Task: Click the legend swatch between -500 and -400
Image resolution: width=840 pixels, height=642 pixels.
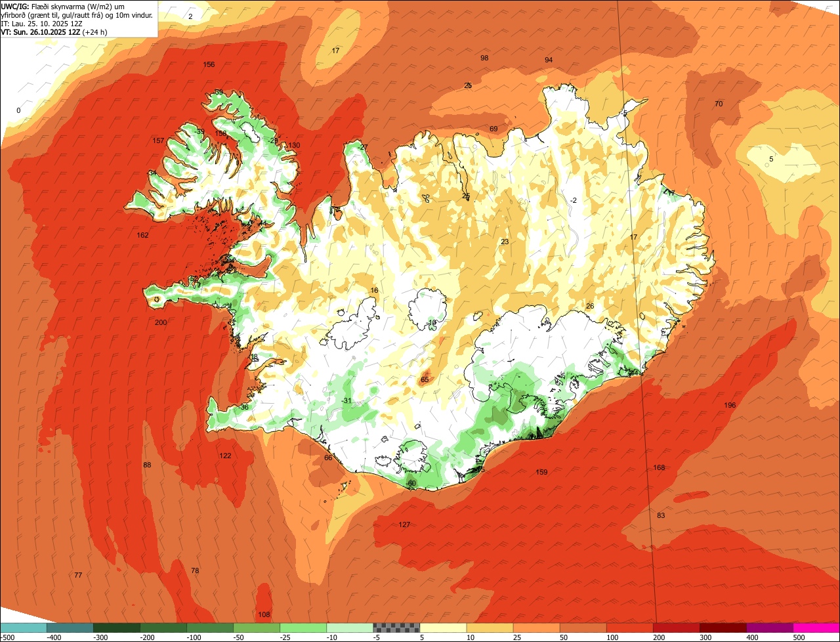Action: point(23,628)
